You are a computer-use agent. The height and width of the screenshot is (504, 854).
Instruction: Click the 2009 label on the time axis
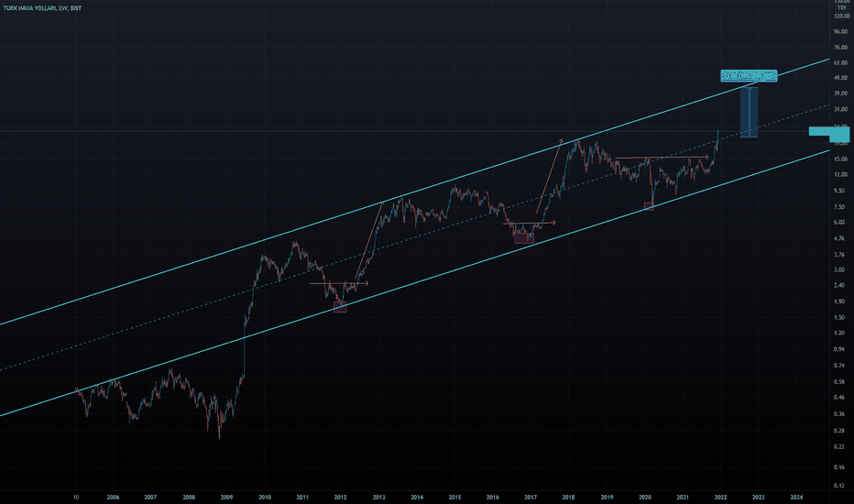pos(226,497)
